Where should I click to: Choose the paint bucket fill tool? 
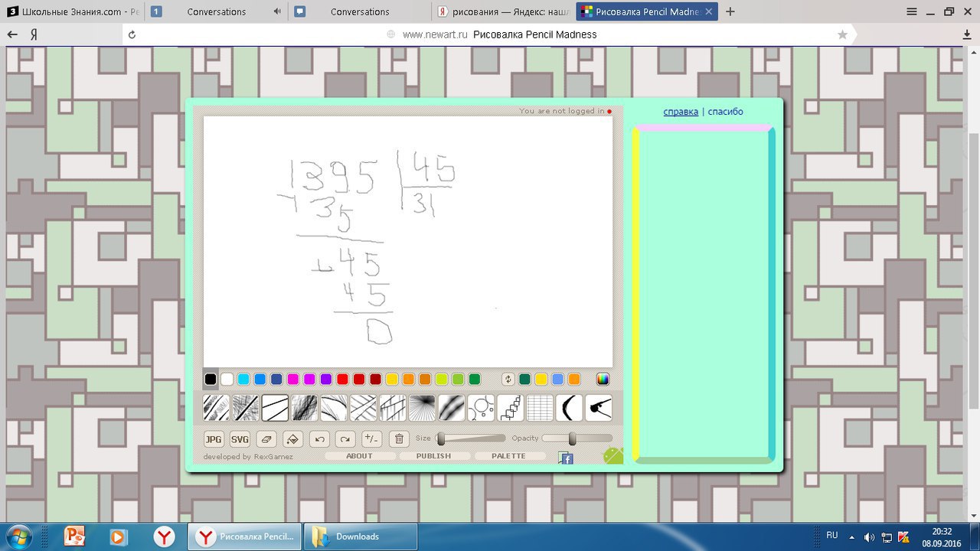[x=292, y=439]
